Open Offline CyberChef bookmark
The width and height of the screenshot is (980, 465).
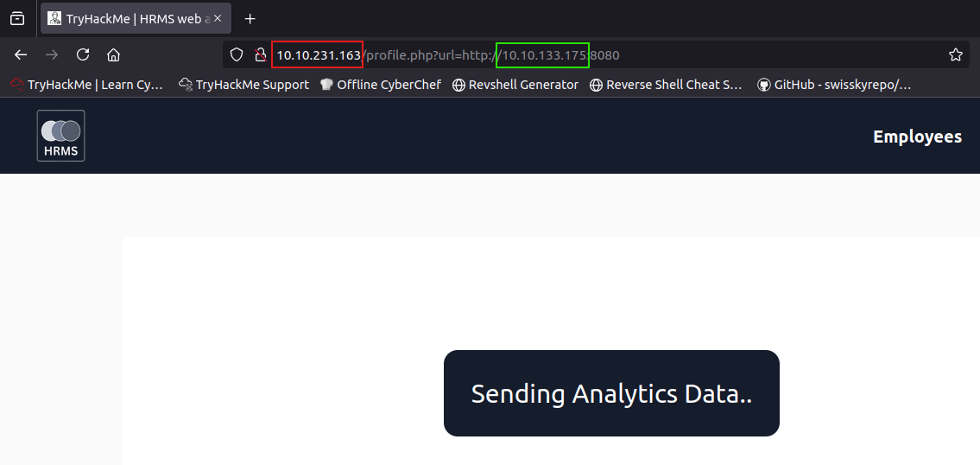[381, 85]
